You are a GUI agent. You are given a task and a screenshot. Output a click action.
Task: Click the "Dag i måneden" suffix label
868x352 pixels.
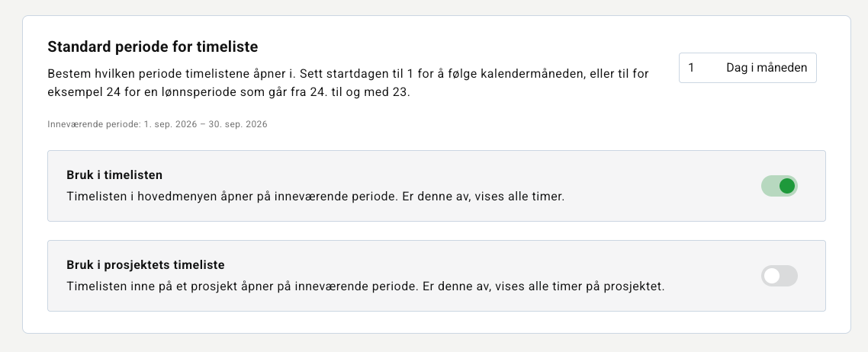tap(766, 68)
